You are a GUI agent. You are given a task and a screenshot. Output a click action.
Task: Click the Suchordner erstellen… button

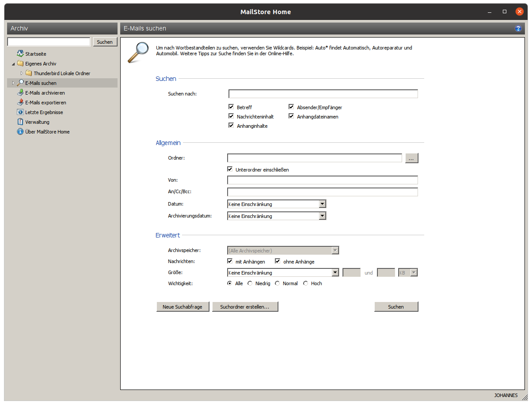click(x=245, y=307)
